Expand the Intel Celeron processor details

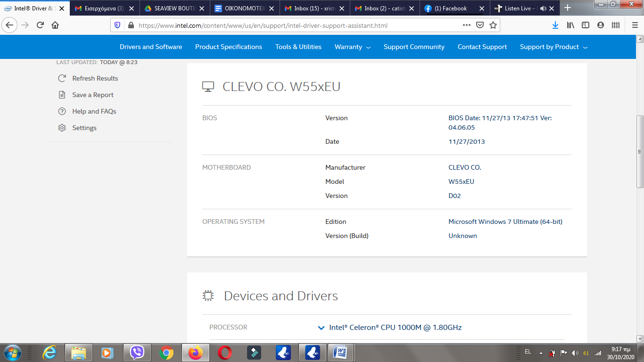pos(321,328)
